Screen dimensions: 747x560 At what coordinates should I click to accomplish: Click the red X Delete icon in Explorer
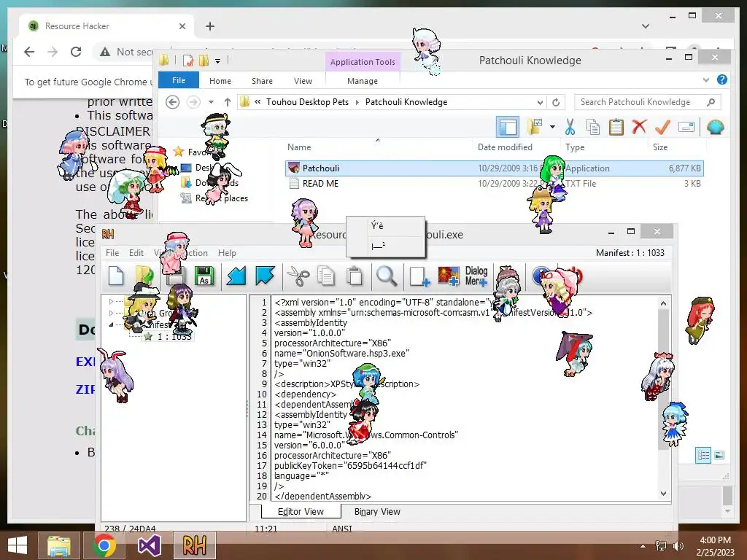coord(639,127)
